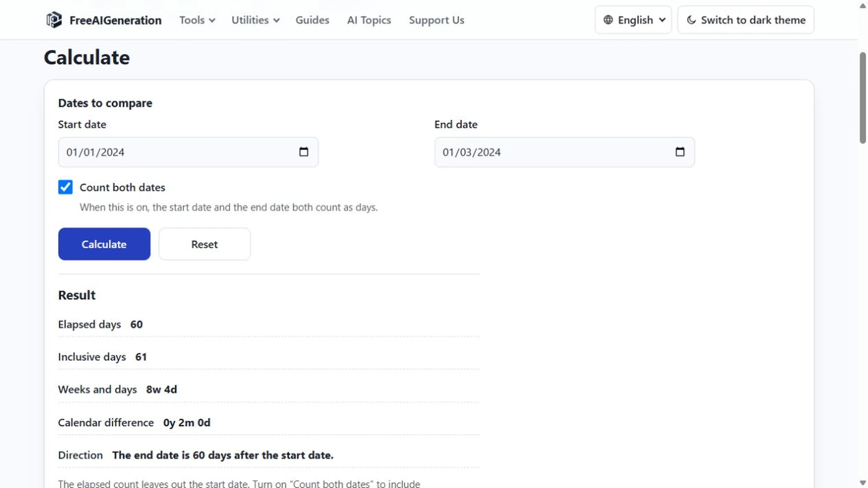Select the Calendar difference value 0y 2m 0d
868x488 pixels.
[x=187, y=422]
